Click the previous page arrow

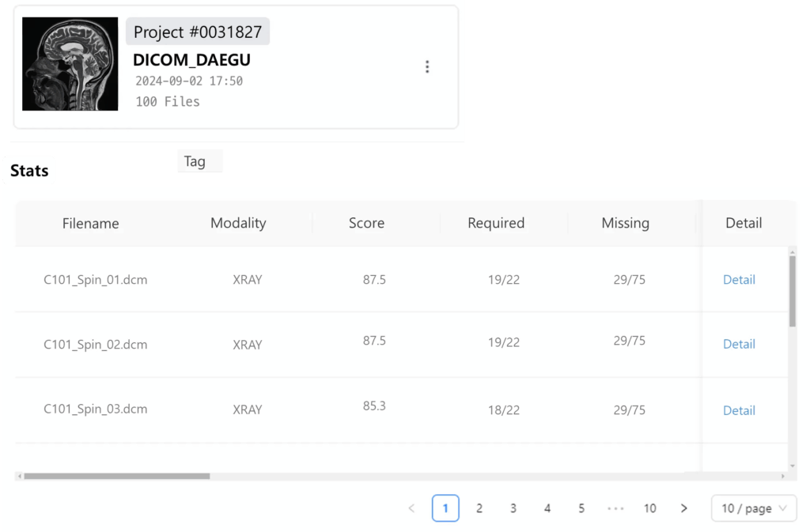[x=411, y=508]
